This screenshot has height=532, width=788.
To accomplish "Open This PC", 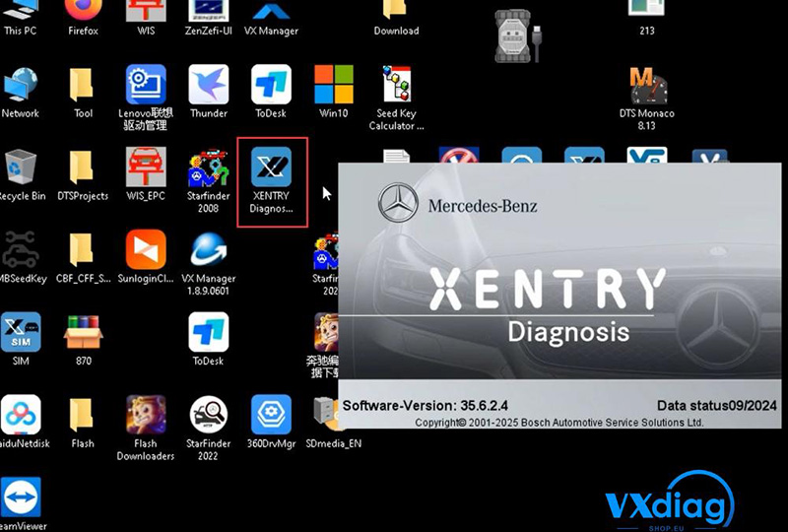I will [20, 18].
